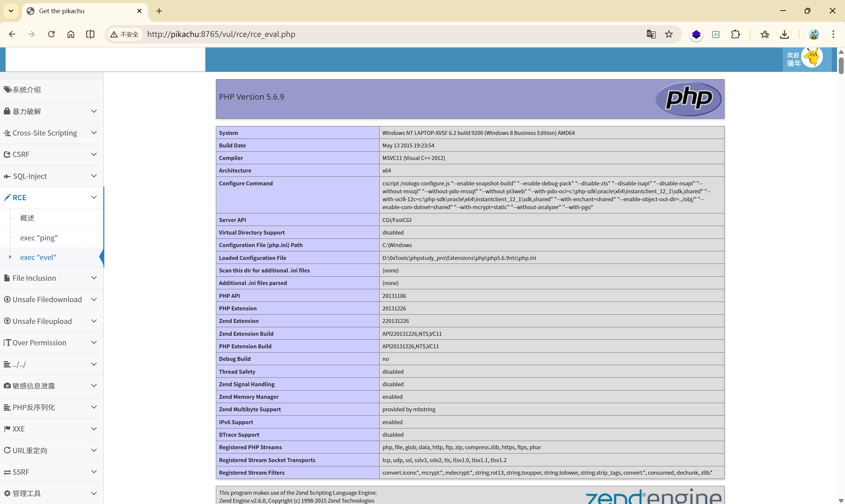Click the browser reload icon
The width and height of the screenshot is (845, 504).
tap(51, 34)
